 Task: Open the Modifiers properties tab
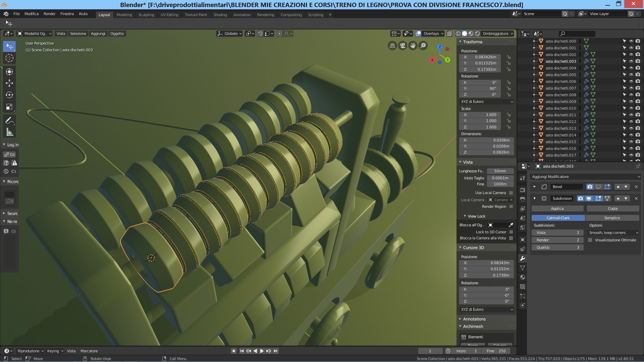[x=523, y=258]
